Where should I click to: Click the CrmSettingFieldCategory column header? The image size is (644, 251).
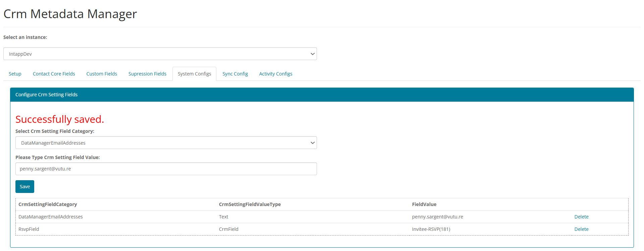pos(48,204)
